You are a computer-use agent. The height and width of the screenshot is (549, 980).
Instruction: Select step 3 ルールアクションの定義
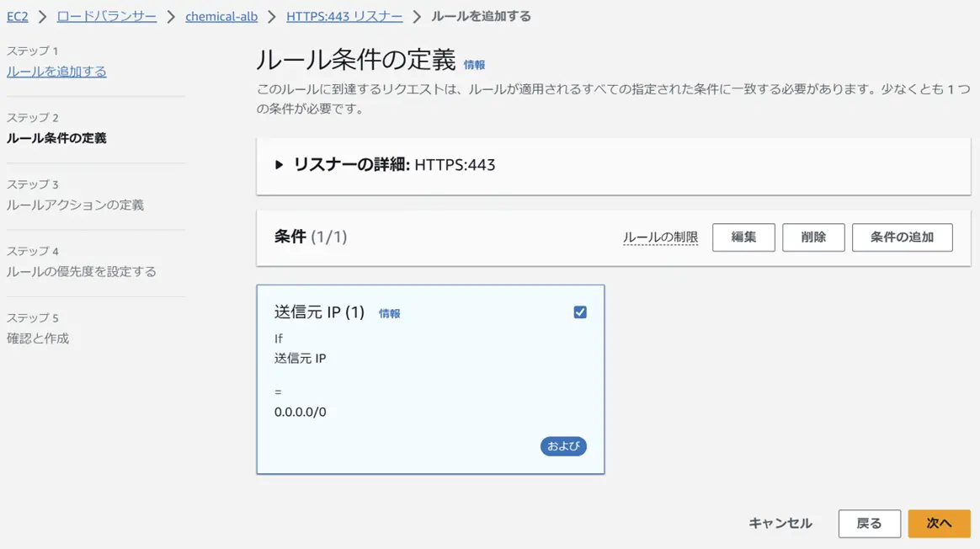(x=75, y=205)
